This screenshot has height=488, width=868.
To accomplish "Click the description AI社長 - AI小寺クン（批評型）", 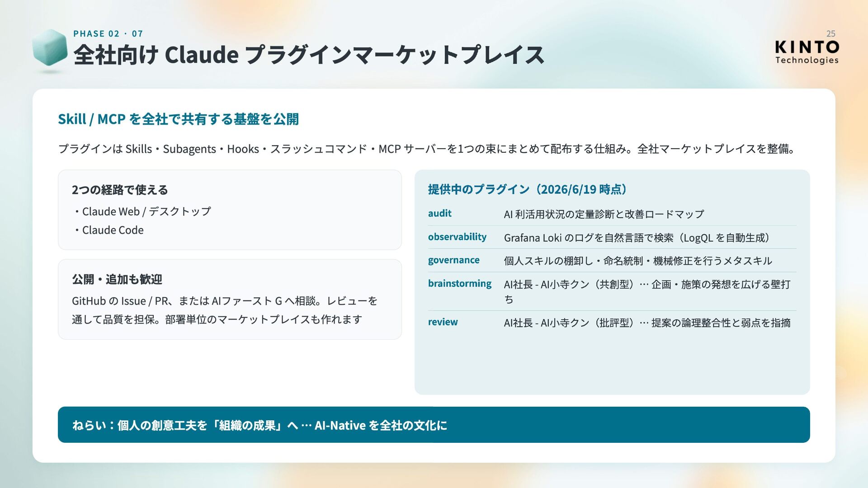I will point(647,323).
